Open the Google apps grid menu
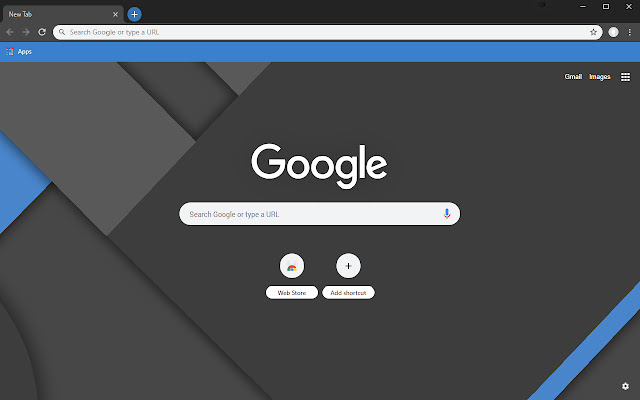This screenshot has height=400, width=640. tap(625, 77)
